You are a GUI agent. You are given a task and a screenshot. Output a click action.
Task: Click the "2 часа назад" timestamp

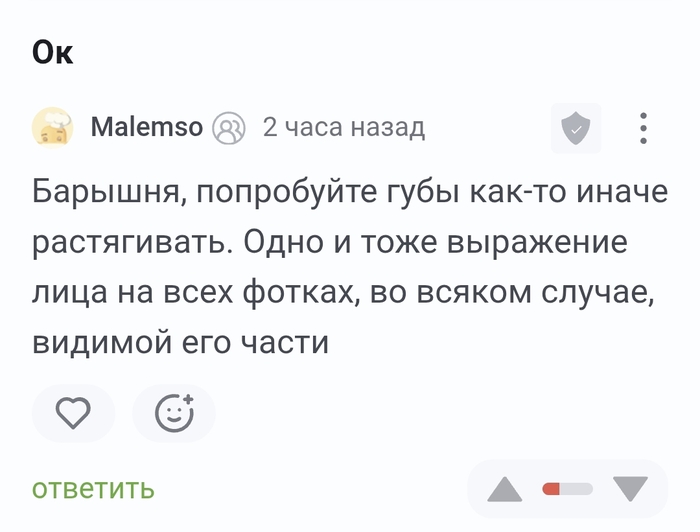tap(343, 128)
